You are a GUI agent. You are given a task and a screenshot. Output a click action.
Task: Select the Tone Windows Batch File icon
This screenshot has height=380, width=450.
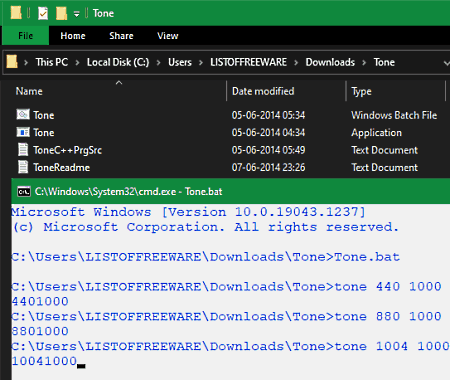(23, 114)
